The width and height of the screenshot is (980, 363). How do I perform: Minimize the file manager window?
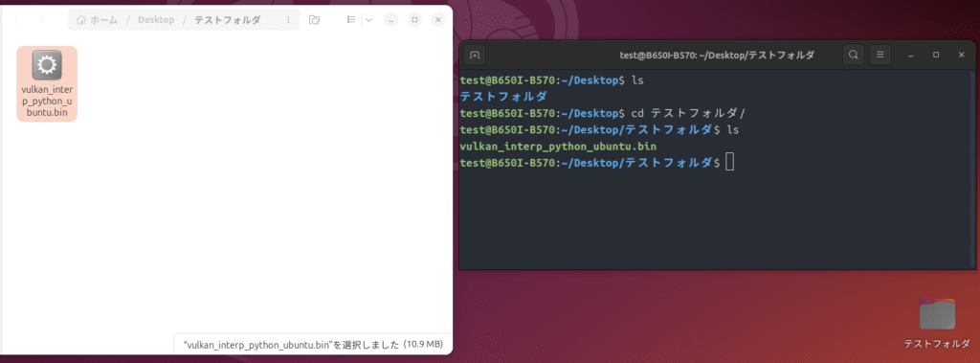pos(391,20)
